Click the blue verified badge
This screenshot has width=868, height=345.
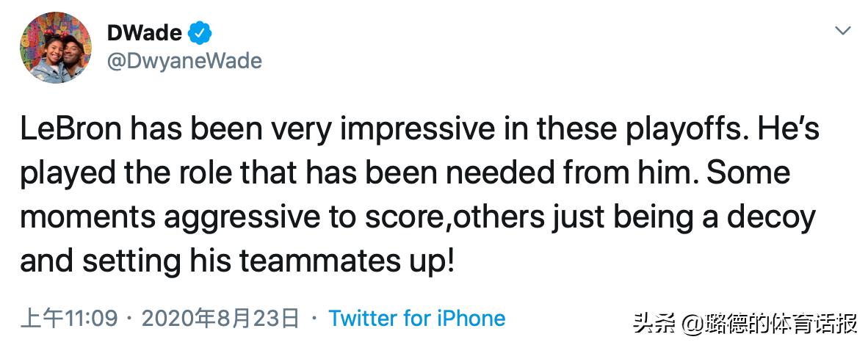point(200,33)
